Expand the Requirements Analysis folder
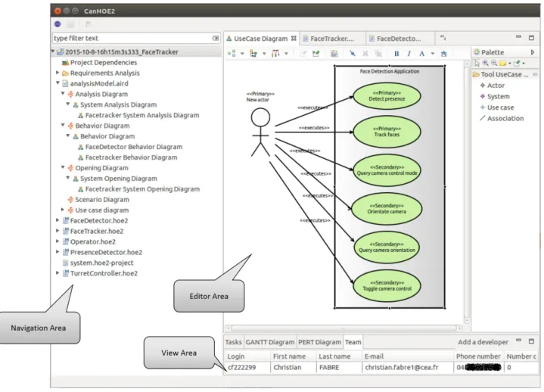 [x=58, y=73]
